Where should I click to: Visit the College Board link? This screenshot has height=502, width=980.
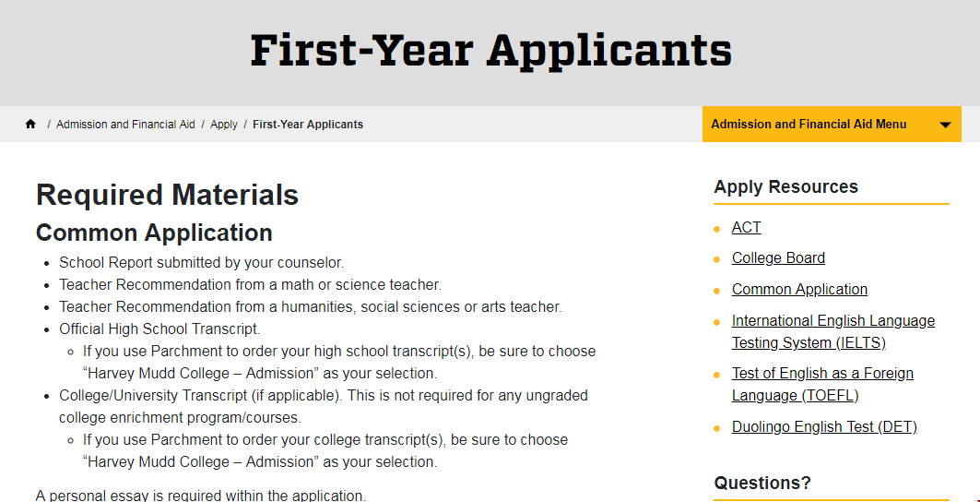click(x=778, y=258)
